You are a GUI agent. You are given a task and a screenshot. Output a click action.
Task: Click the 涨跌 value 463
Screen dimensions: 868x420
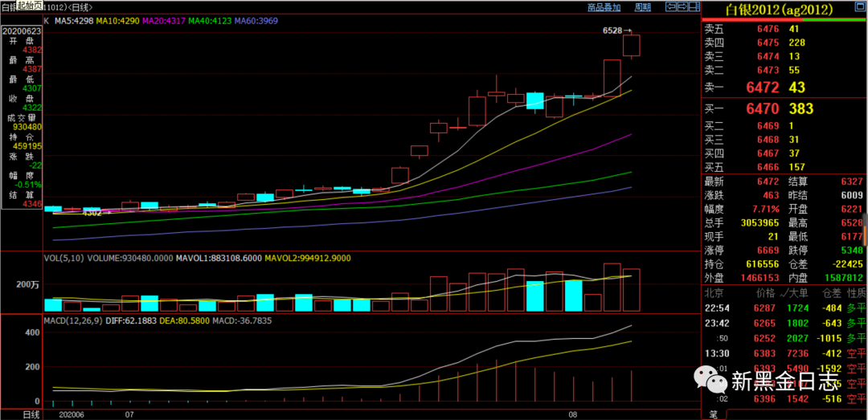click(771, 195)
